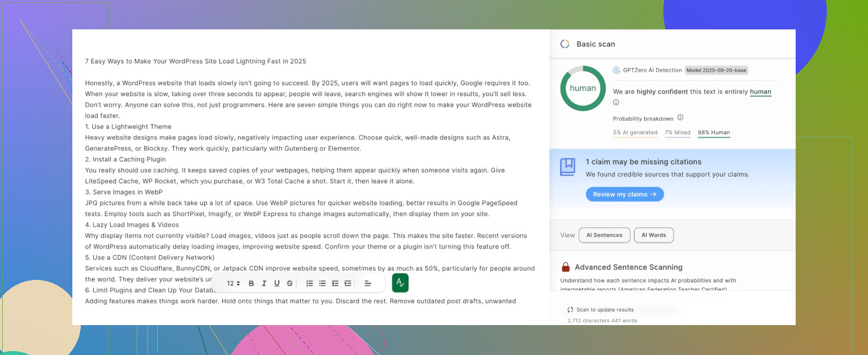
Task: Open info icon under confidence statement
Action: click(x=616, y=103)
